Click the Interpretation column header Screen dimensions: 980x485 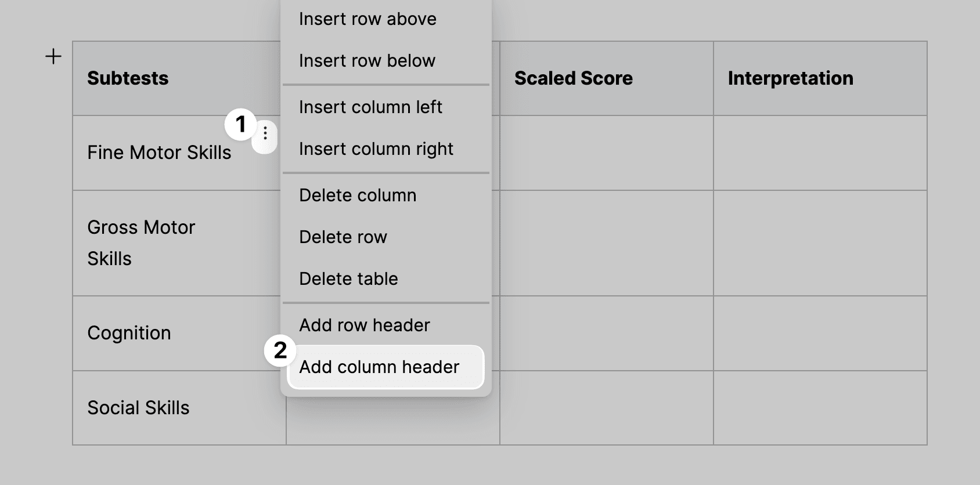[791, 78]
